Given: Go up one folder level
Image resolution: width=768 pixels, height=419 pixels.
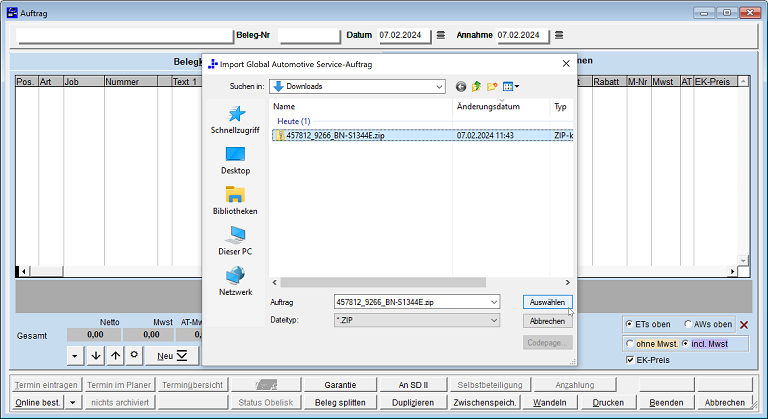Looking at the screenshot, I should click(476, 87).
